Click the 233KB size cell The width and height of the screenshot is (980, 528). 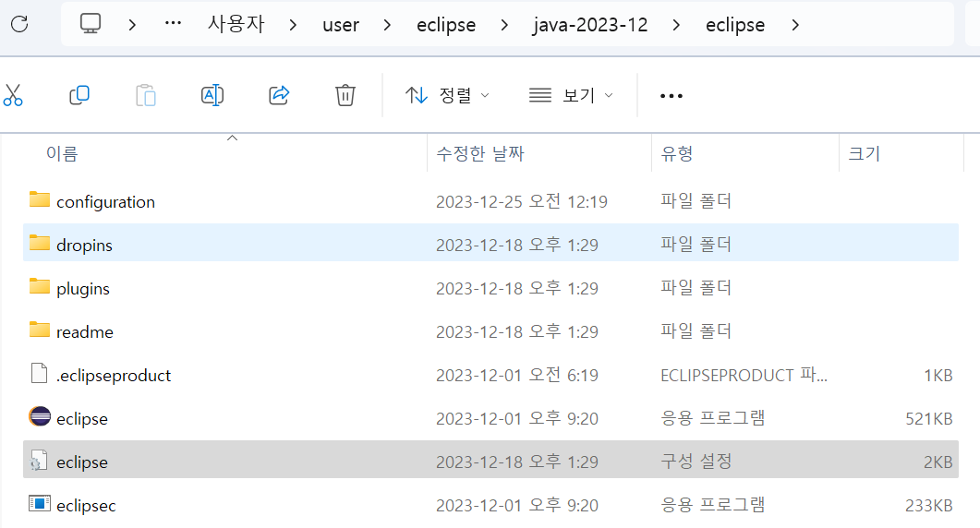tap(929, 505)
